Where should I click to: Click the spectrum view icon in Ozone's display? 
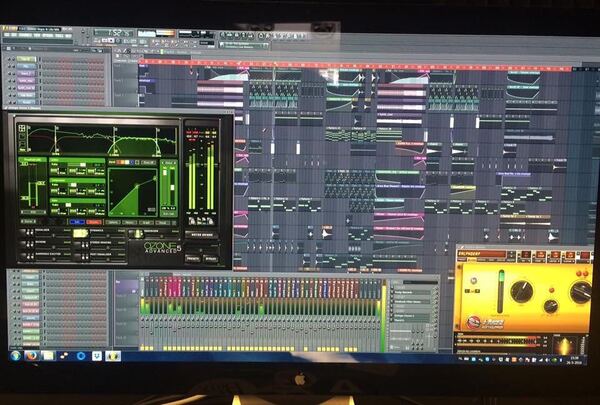click(22, 128)
